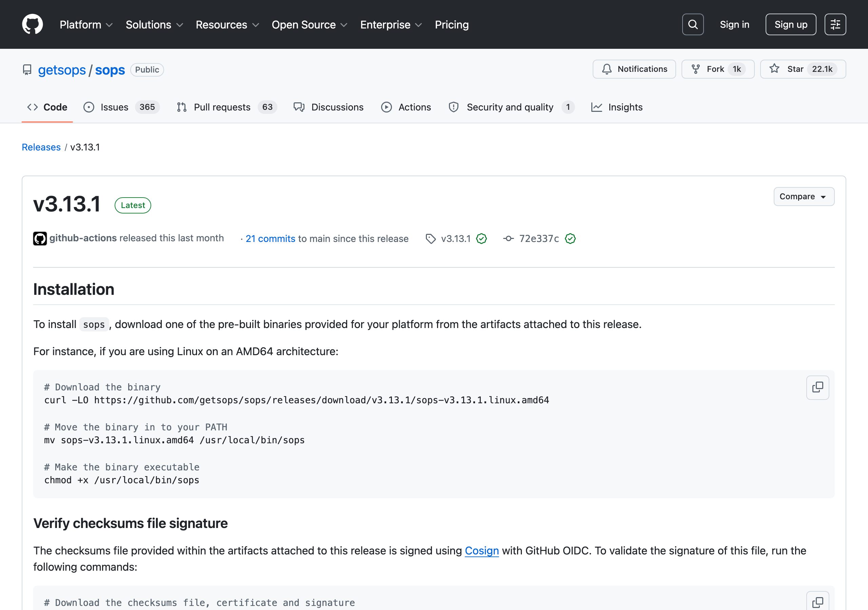The image size is (868, 610).
Task: Expand the Enterprise menu
Action: (391, 24)
